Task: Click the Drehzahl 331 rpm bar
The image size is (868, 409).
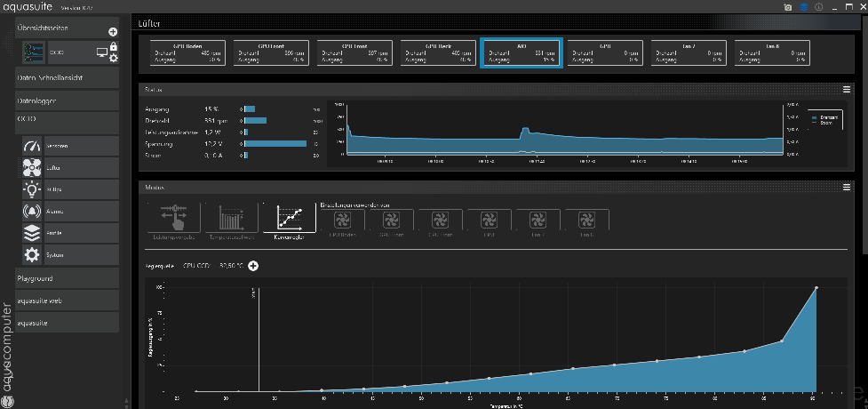Action: tap(255, 120)
